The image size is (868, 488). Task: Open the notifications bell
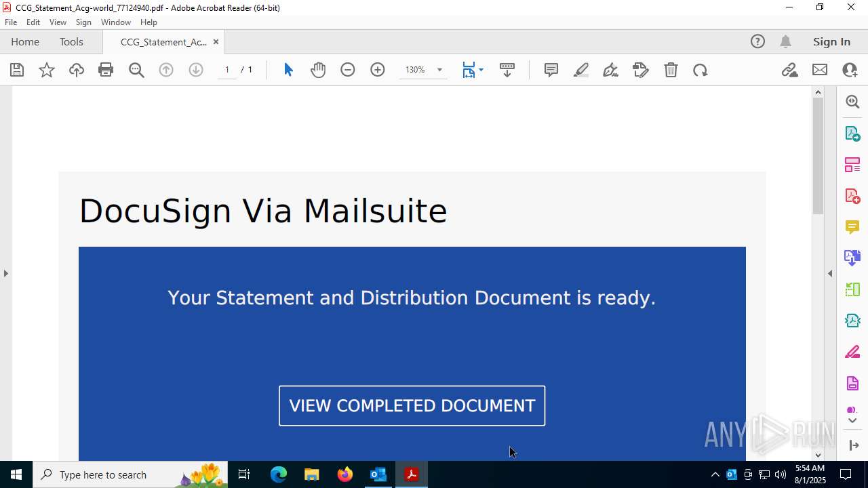[x=785, y=42]
